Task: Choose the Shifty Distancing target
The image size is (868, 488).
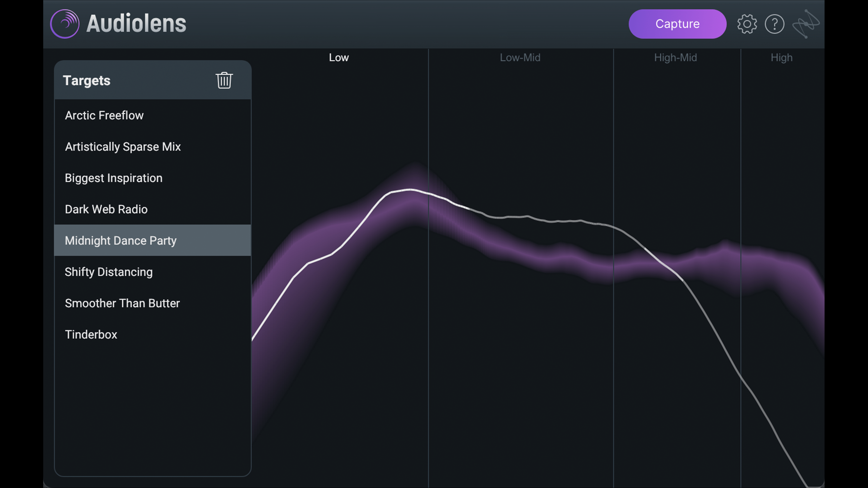Action: pos(152,272)
